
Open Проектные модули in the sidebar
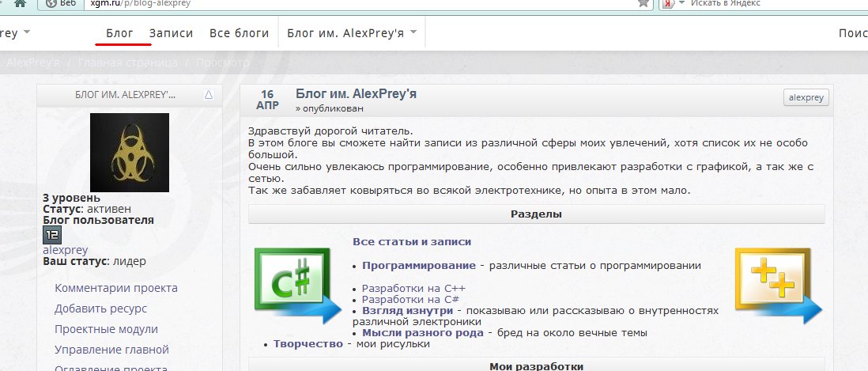click(x=106, y=329)
